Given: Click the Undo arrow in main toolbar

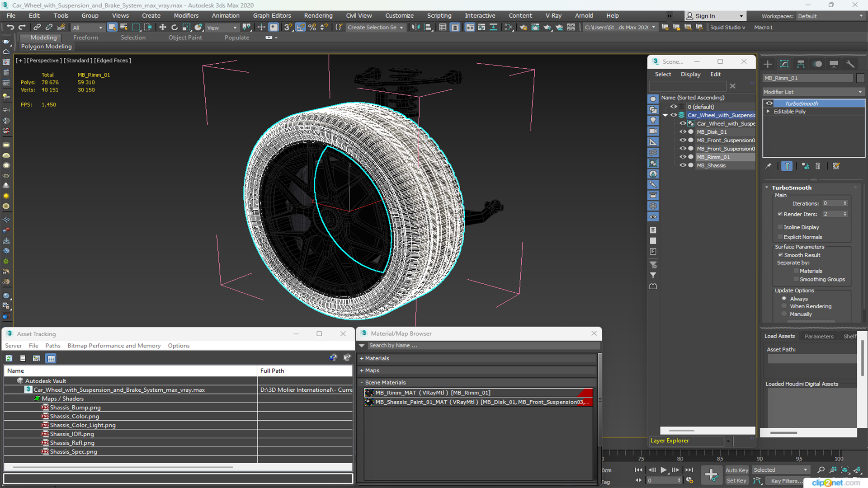Looking at the screenshot, I should point(10,28).
